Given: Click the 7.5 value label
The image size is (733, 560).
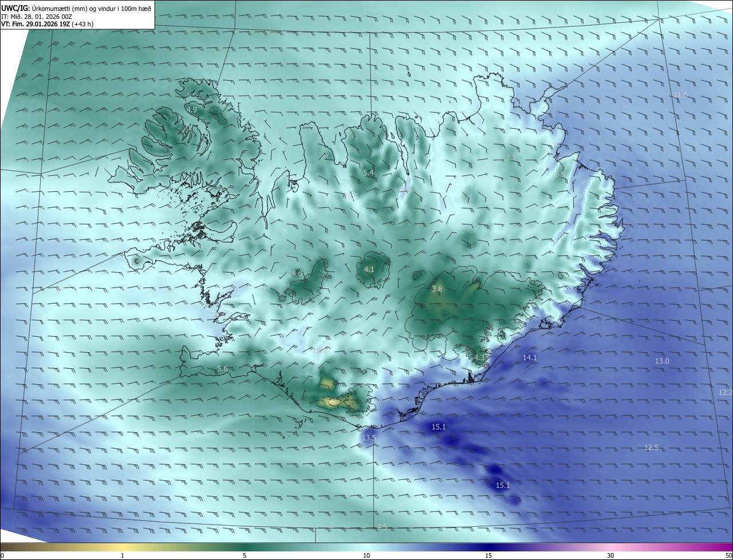Looking at the screenshot, I should (x=382, y=527).
